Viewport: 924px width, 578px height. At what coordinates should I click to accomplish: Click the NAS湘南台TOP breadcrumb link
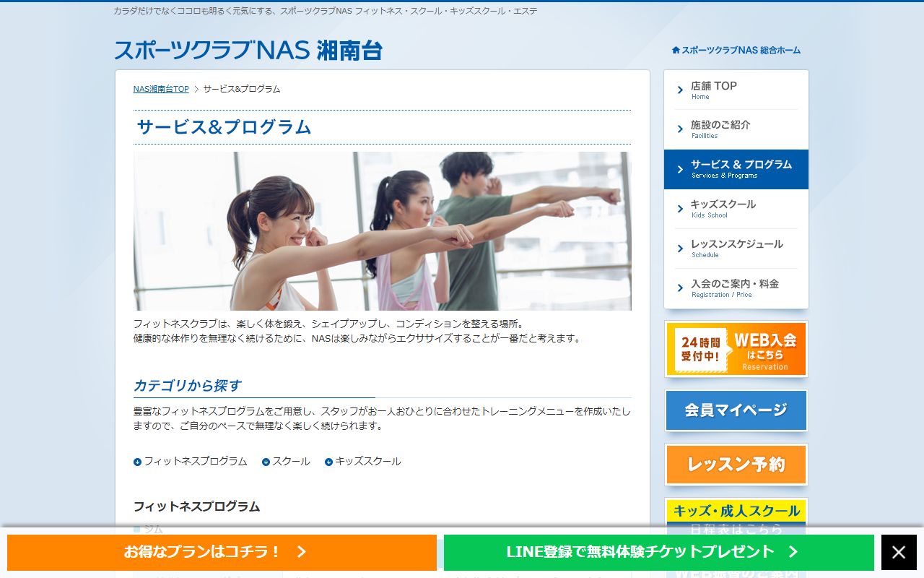161,89
